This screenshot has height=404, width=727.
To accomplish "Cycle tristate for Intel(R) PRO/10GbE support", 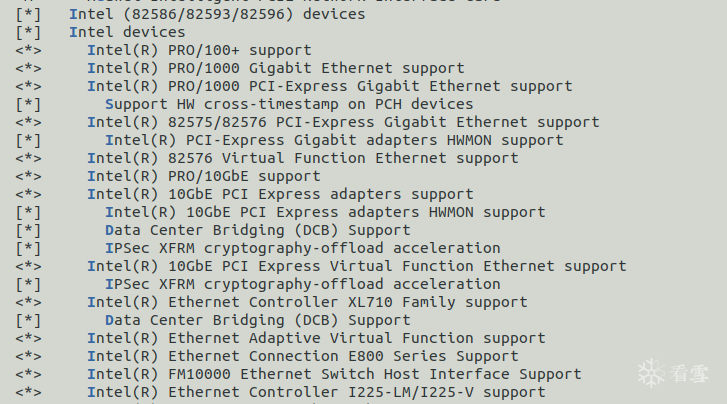I will tap(28, 177).
